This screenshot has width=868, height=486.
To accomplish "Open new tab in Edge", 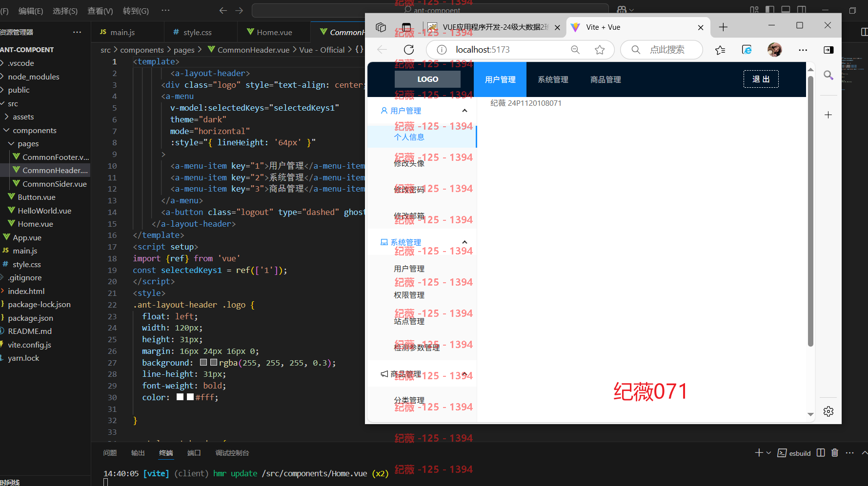I will point(723,27).
